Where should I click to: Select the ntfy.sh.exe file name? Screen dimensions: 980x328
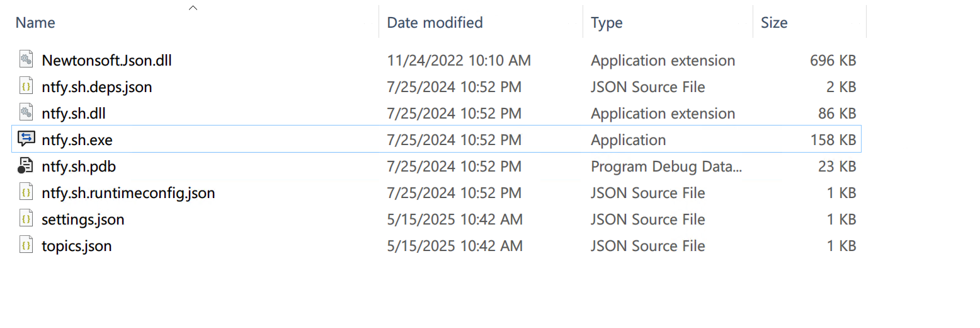[77, 140]
